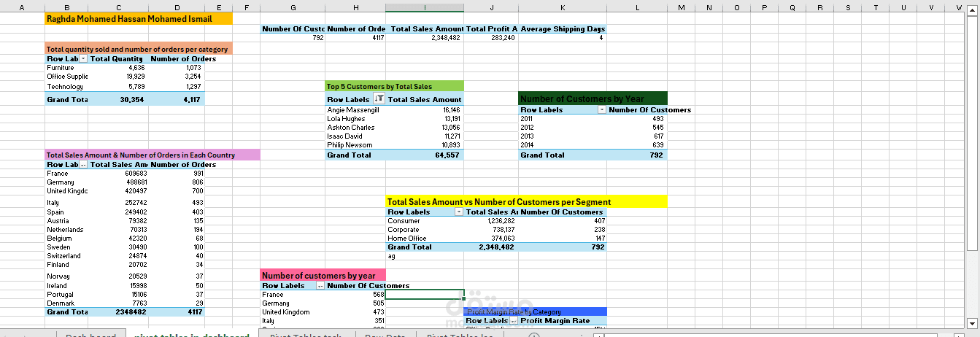Click the 283,240 Total Profit value

(x=491, y=37)
